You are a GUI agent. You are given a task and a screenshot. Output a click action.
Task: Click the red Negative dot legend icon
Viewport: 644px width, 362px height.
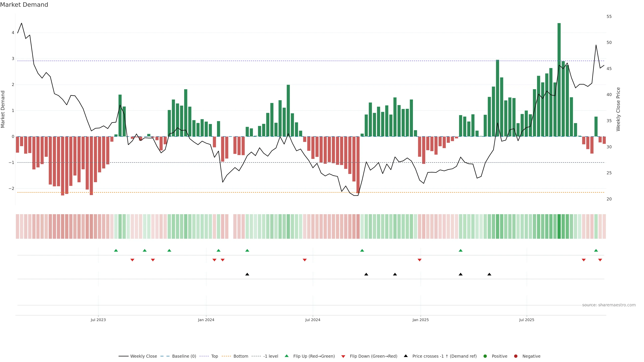click(x=516, y=356)
